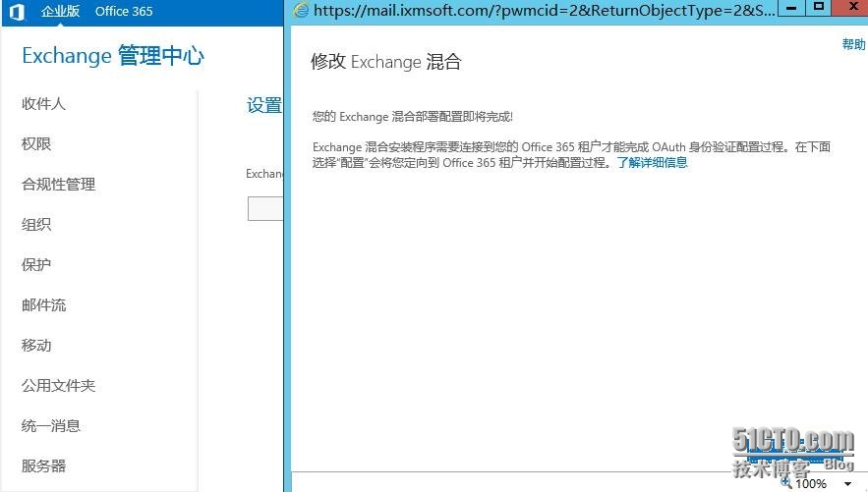Select 邮件流 in the sidebar
The height and width of the screenshot is (492, 868).
[43, 305]
